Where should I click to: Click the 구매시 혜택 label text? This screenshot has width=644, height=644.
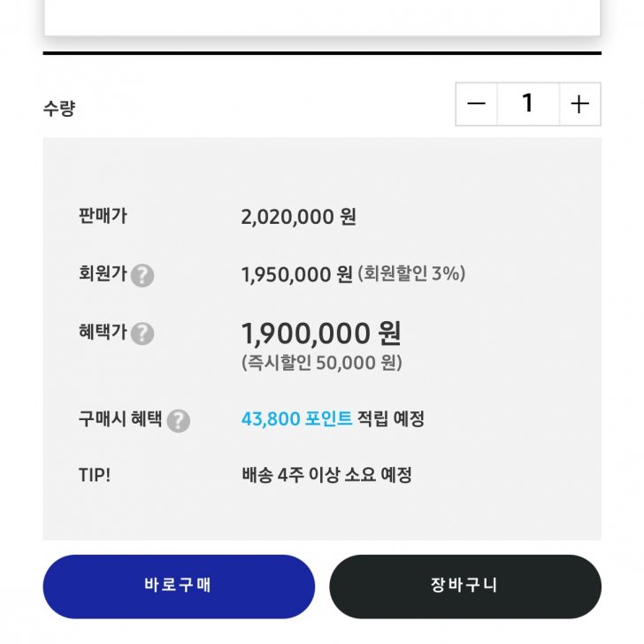click(x=120, y=419)
